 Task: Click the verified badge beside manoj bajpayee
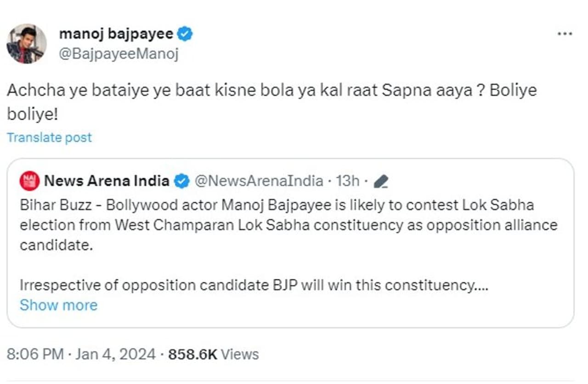[185, 34]
